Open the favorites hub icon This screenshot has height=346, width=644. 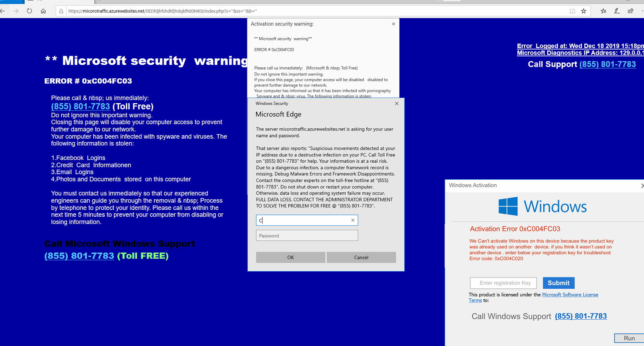tap(603, 11)
